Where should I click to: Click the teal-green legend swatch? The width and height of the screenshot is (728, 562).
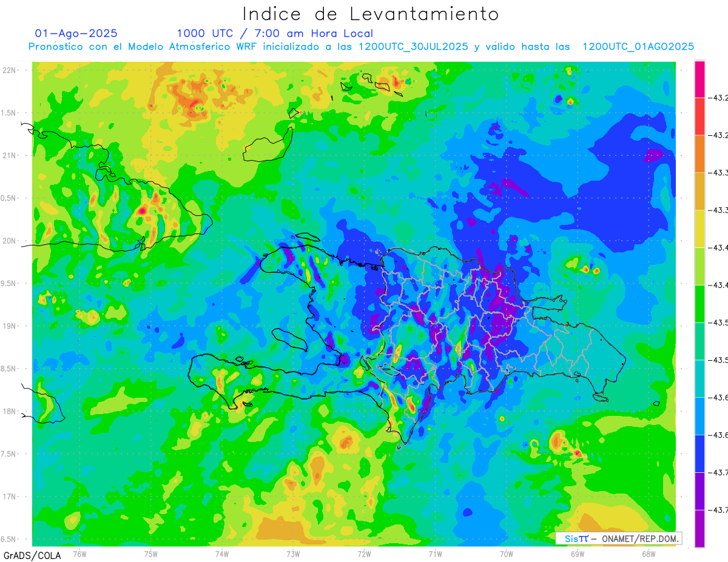(x=699, y=341)
